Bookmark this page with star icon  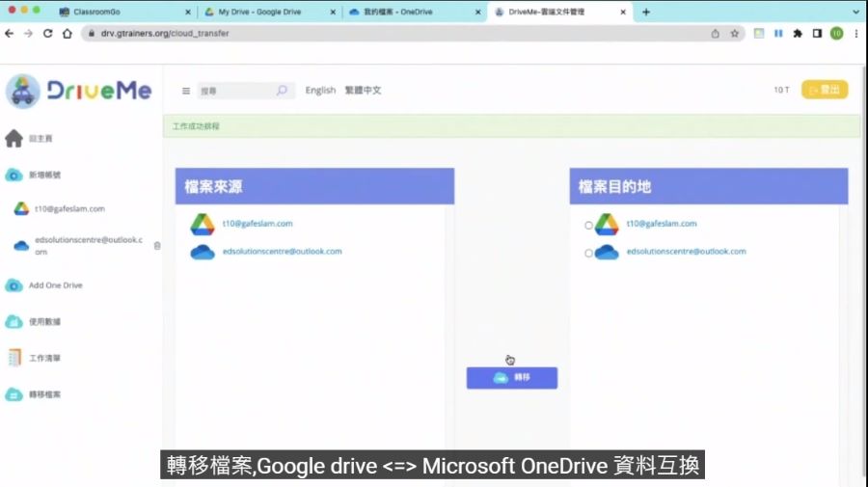(735, 34)
